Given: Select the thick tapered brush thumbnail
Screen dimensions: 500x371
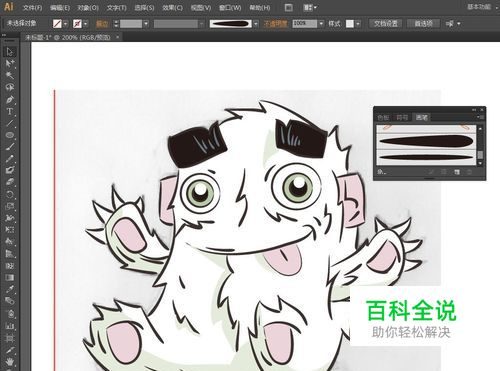Looking at the screenshot, I should pyautogui.click(x=426, y=141).
